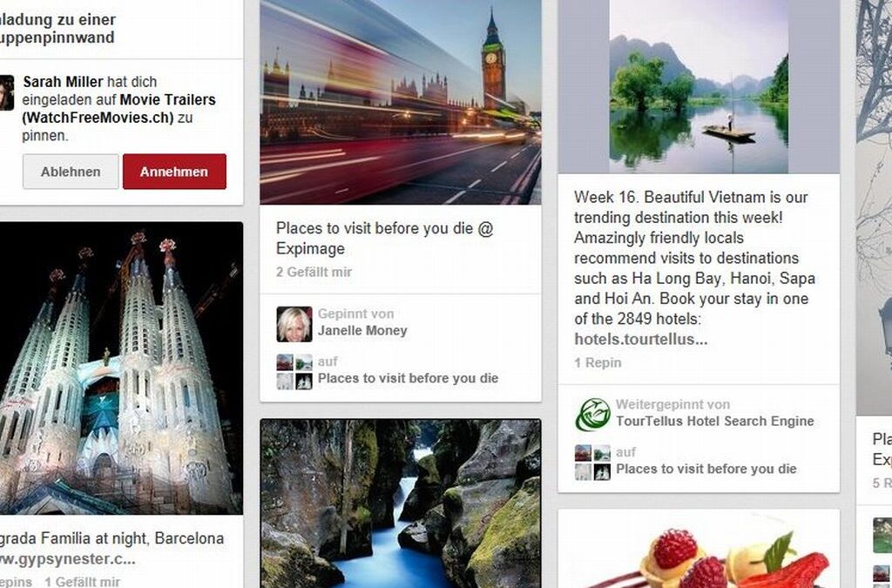Open the raspberry dessert pin image

pos(699,550)
